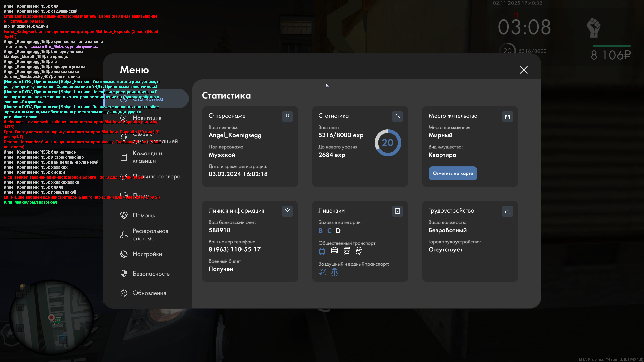
Task: Select Безопасность in the menu
Action: tap(151, 274)
